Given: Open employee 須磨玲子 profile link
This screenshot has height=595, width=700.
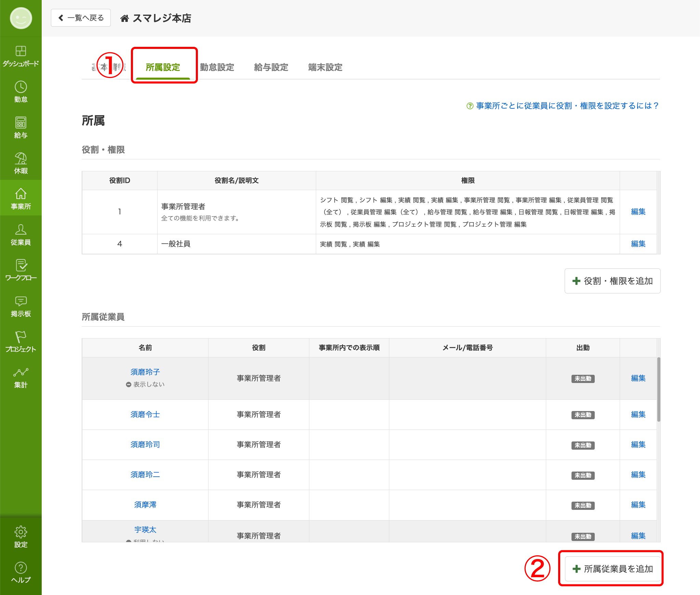Looking at the screenshot, I should coord(145,372).
